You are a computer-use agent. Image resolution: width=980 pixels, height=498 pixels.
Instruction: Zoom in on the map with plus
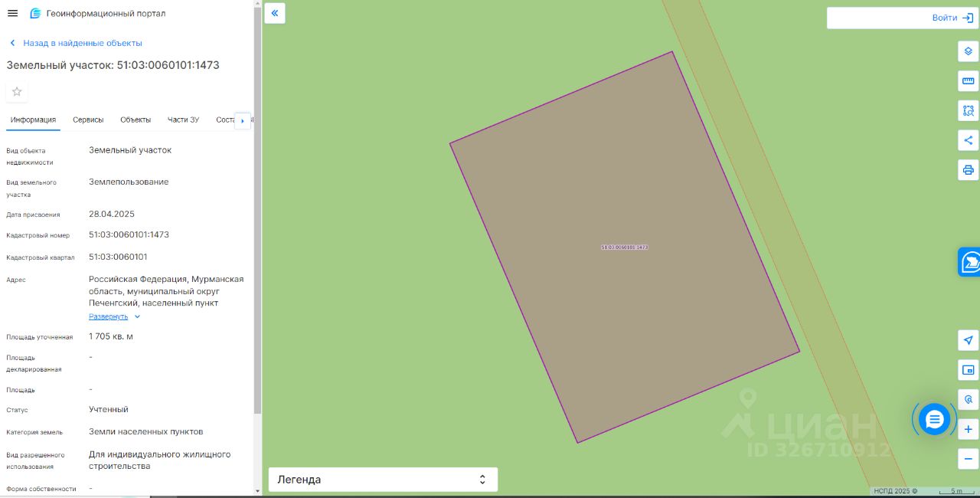coord(968,429)
